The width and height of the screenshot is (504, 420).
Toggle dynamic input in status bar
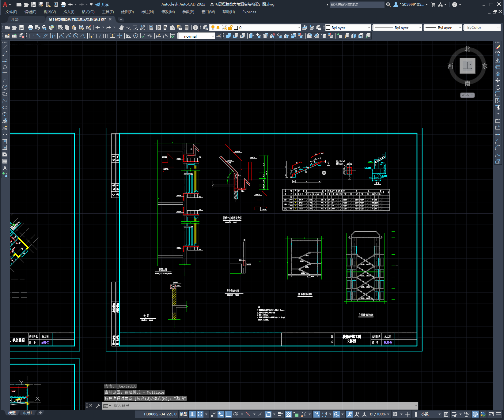[221, 414]
